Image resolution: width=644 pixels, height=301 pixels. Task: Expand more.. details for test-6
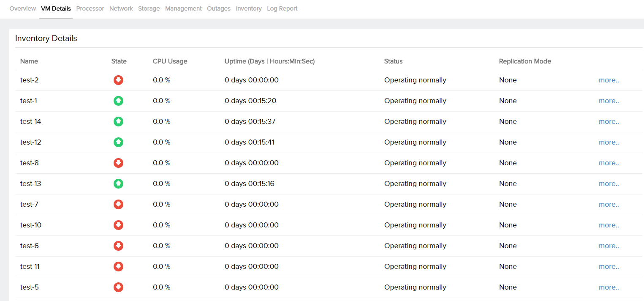609,246
